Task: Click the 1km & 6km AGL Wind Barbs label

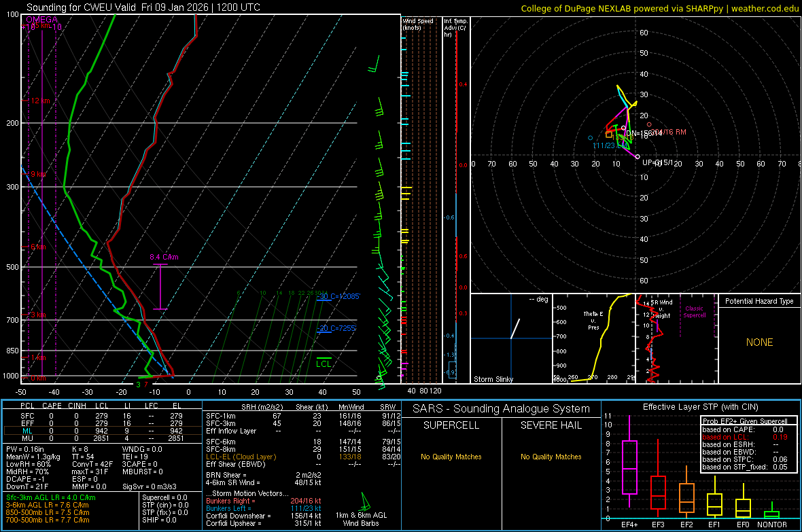Action: (x=361, y=519)
